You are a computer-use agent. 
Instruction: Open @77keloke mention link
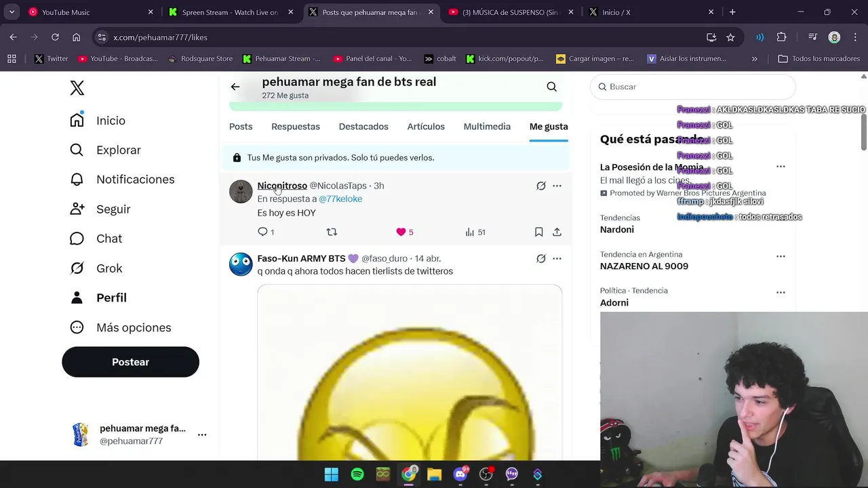(x=340, y=199)
